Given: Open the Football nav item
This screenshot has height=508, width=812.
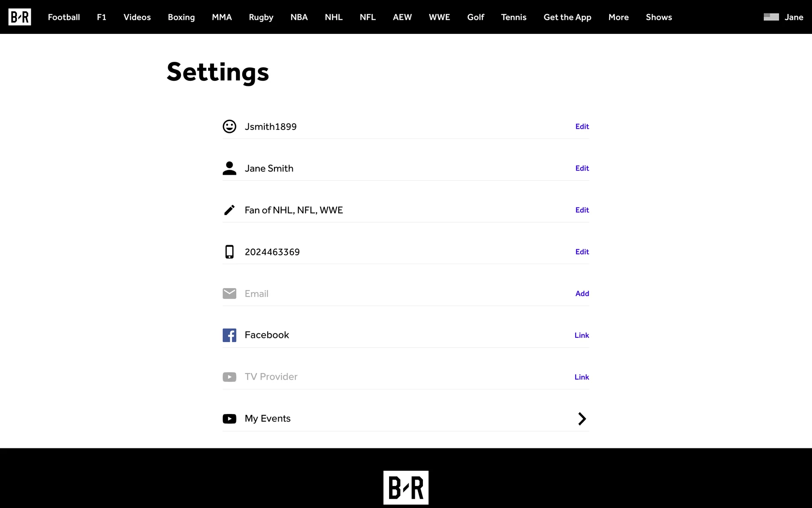Looking at the screenshot, I should (x=64, y=17).
